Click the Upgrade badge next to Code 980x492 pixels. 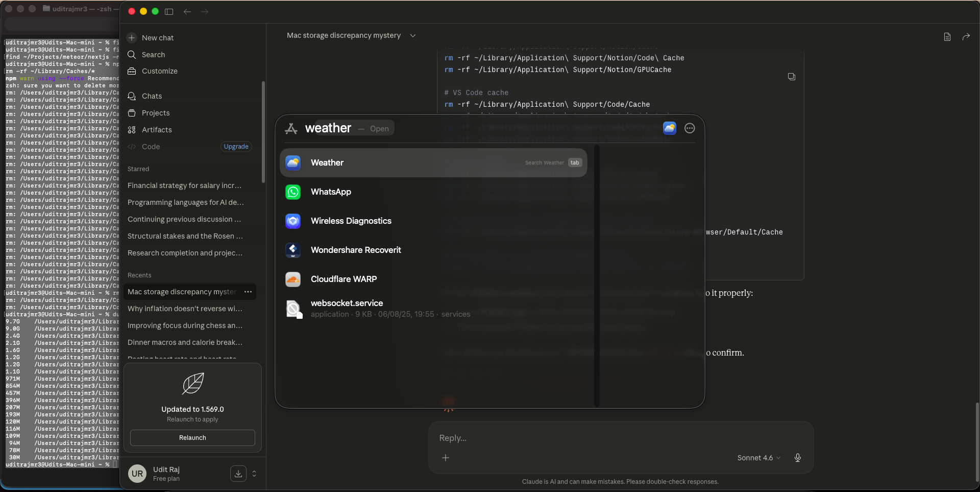[236, 147]
